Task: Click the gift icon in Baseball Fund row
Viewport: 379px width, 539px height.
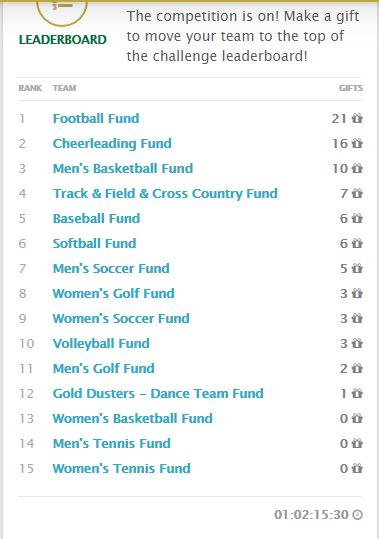Action: pyautogui.click(x=357, y=218)
